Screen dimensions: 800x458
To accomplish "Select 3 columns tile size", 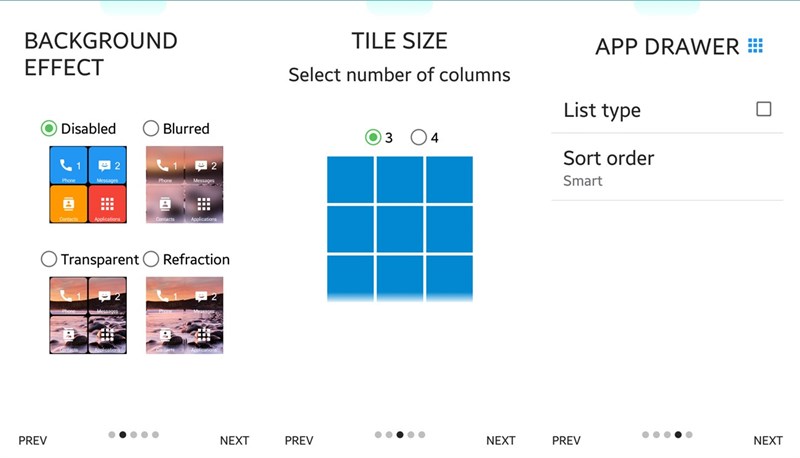I will pos(374,137).
